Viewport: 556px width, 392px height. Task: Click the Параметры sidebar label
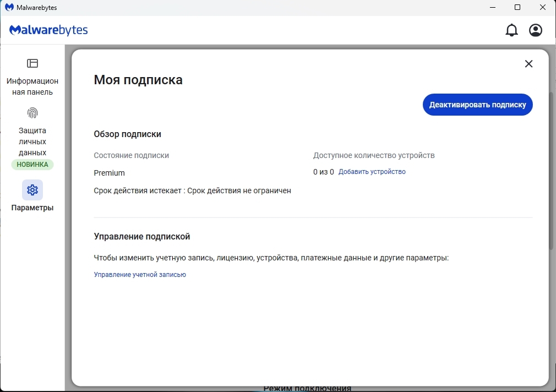point(32,208)
